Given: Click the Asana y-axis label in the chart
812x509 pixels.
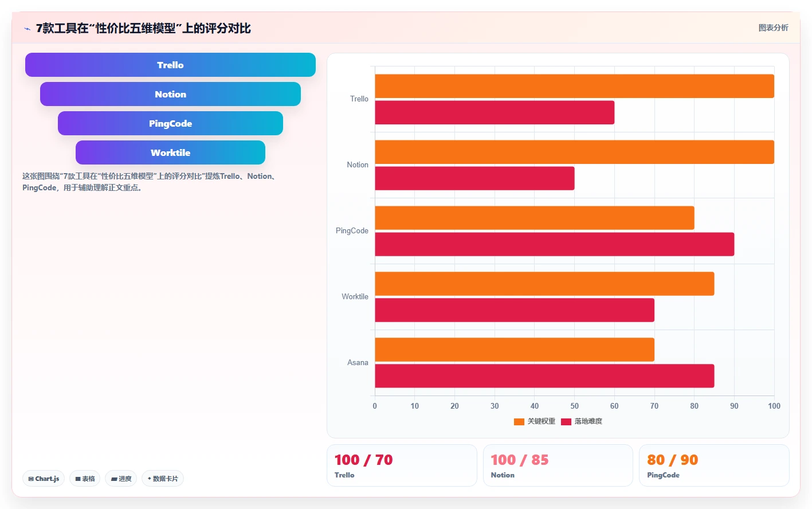Looking at the screenshot, I should 358,363.
